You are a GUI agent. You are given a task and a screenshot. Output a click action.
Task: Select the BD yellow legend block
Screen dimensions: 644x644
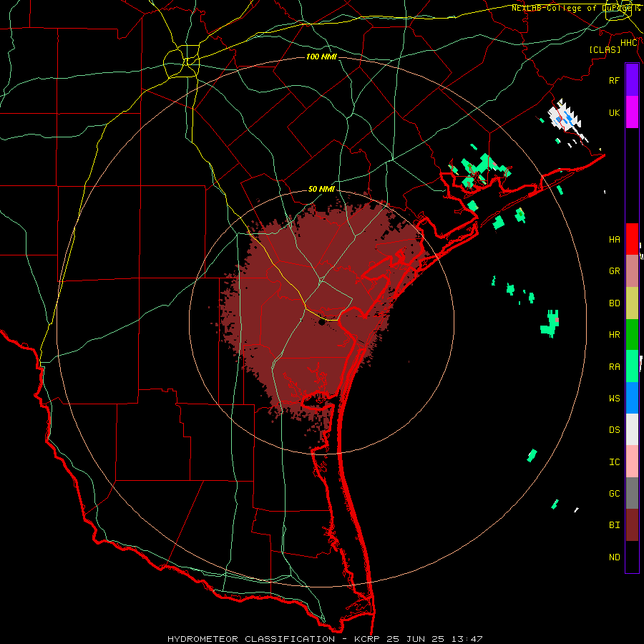[x=632, y=303]
